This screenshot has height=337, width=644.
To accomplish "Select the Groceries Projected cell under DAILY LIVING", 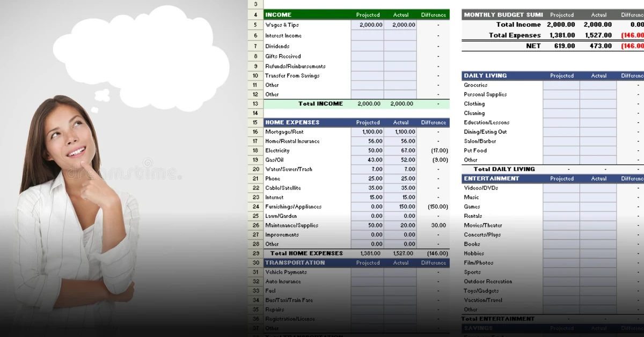I will [x=561, y=85].
